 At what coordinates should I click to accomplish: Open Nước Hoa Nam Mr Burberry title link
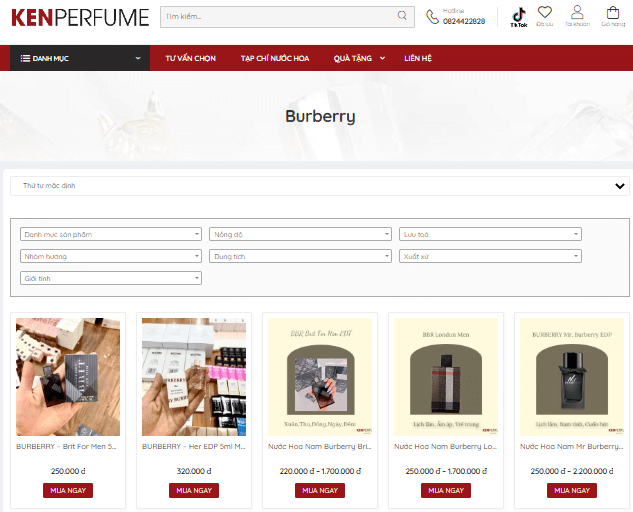pyautogui.click(x=572, y=447)
